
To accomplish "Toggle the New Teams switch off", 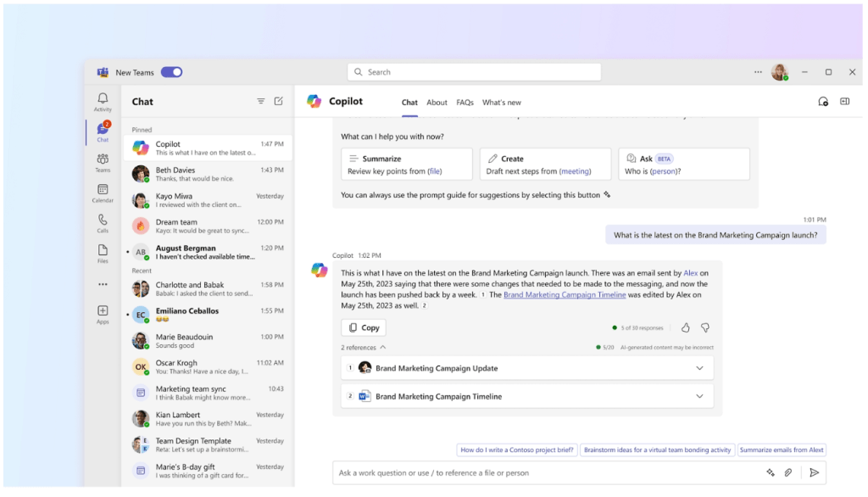I will (x=171, y=72).
